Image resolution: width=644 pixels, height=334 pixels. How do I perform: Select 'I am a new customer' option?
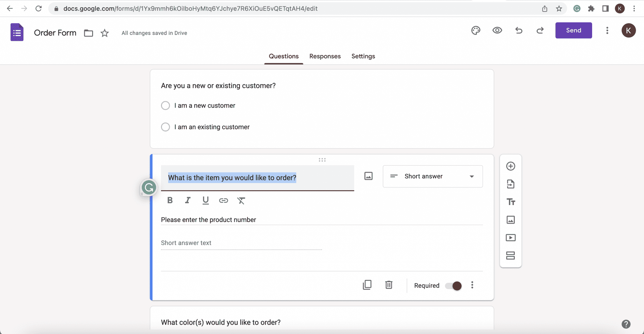(x=165, y=106)
